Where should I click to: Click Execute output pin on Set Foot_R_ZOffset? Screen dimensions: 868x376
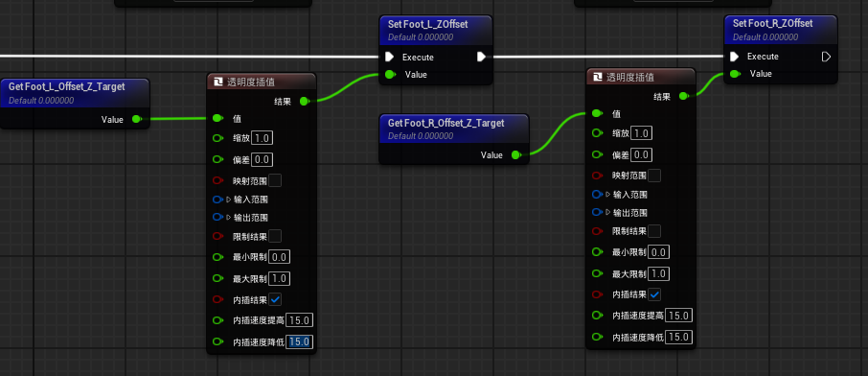826,56
